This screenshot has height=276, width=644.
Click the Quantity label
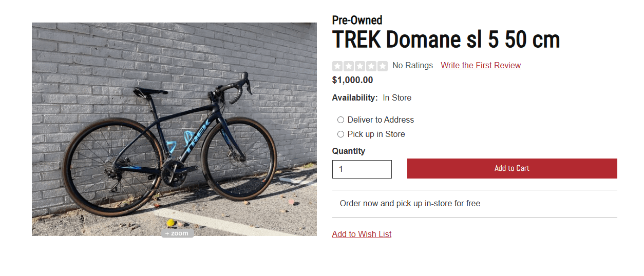click(348, 151)
